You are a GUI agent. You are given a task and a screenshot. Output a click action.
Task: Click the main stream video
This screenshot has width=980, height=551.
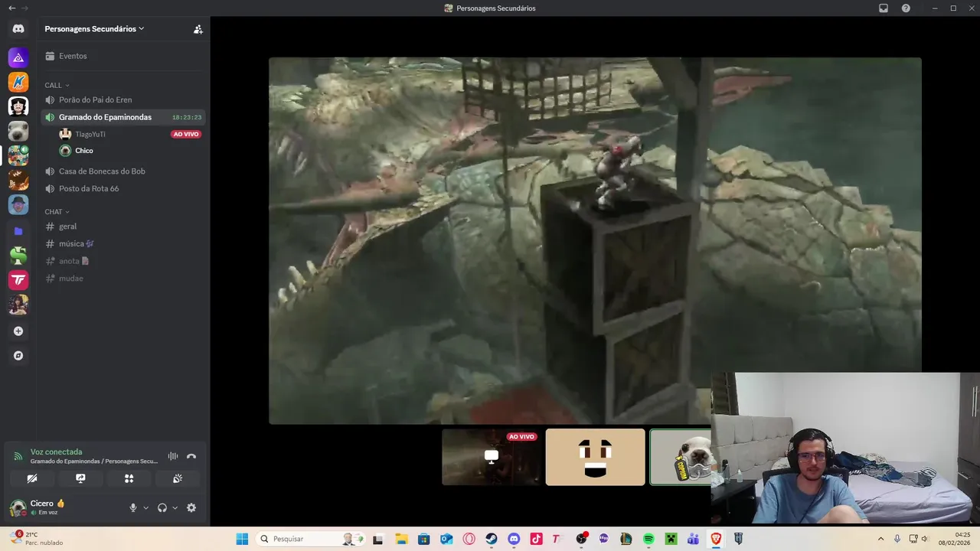[x=595, y=240]
